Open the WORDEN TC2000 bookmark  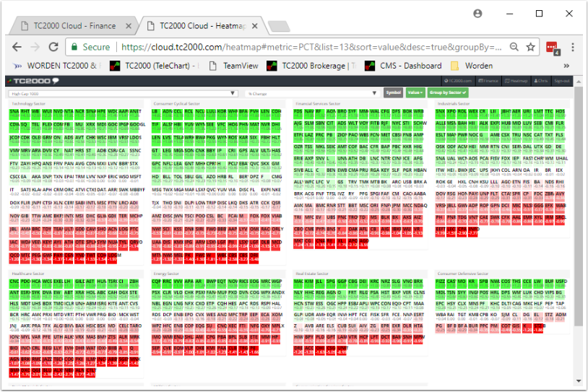point(56,66)
